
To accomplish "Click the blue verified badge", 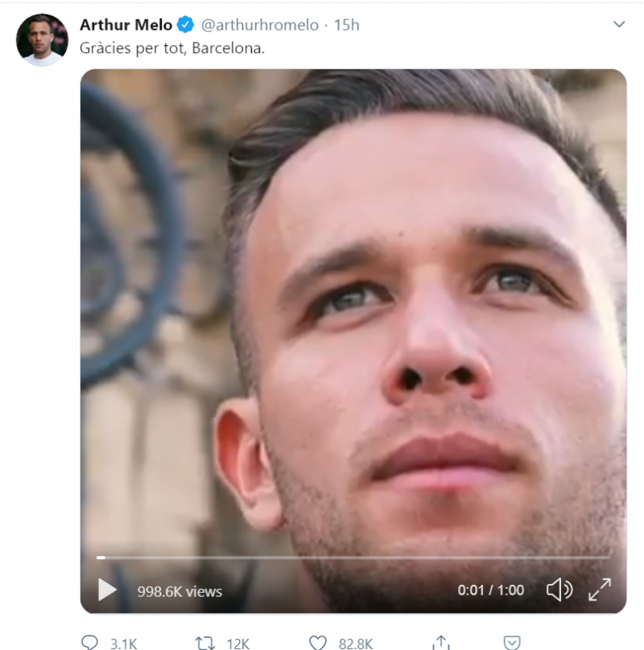I will click(184, 25).
